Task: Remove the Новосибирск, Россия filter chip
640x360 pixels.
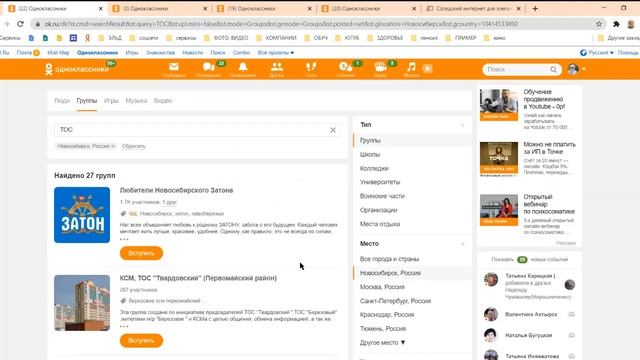Action: click(x=113, y=146)
